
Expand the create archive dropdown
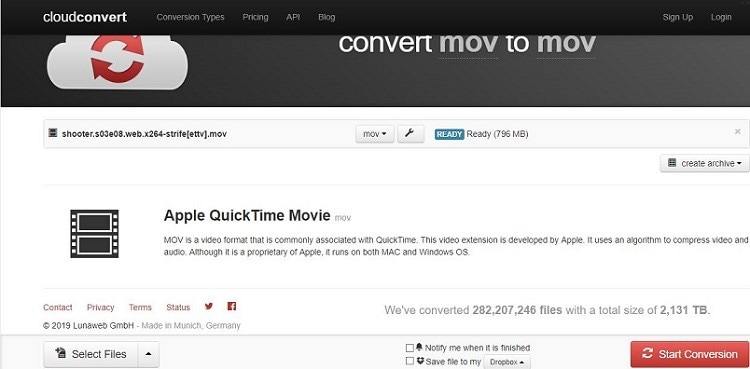coord(705,163)
